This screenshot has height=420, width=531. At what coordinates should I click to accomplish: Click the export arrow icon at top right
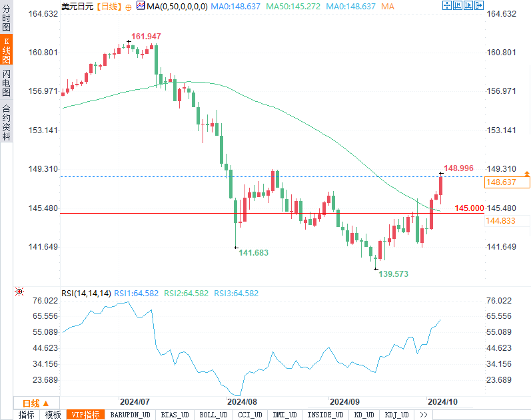pos(479,5)
